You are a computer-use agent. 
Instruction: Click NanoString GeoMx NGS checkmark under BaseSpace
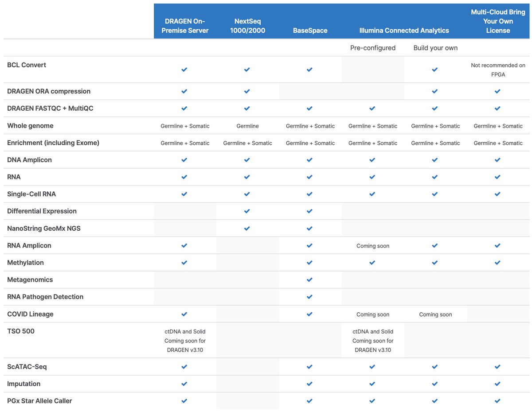click(309, 229)
